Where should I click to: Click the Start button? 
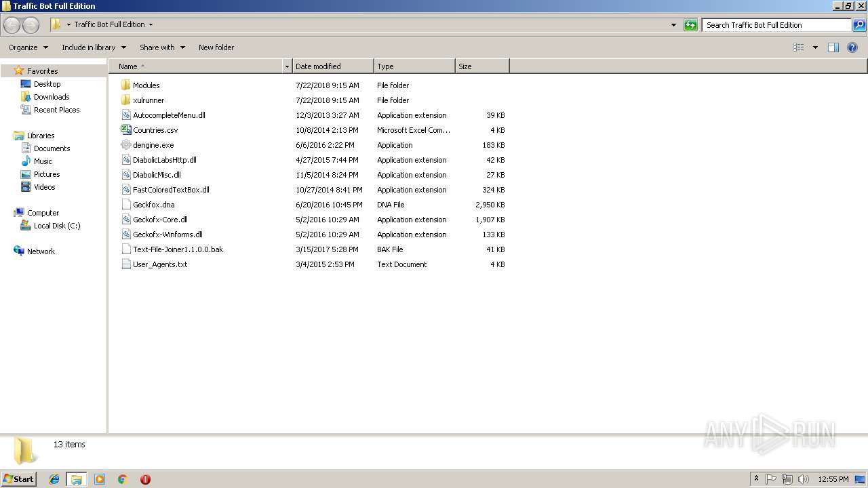click(18, 479)
